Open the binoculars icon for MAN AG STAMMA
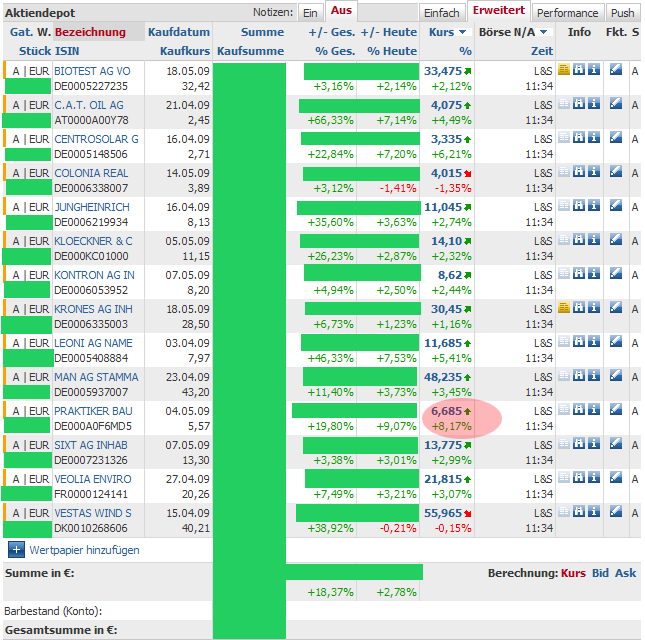Image resolution: width=645 pixels, height=640 pixels. point(579,376)
